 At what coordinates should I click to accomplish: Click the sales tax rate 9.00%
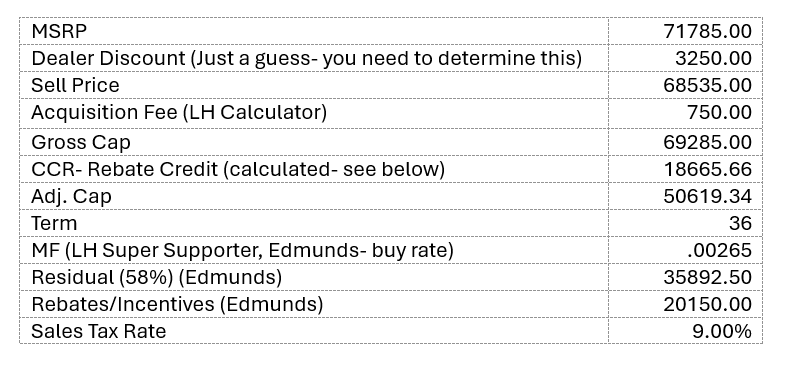(x=722, y=331)
